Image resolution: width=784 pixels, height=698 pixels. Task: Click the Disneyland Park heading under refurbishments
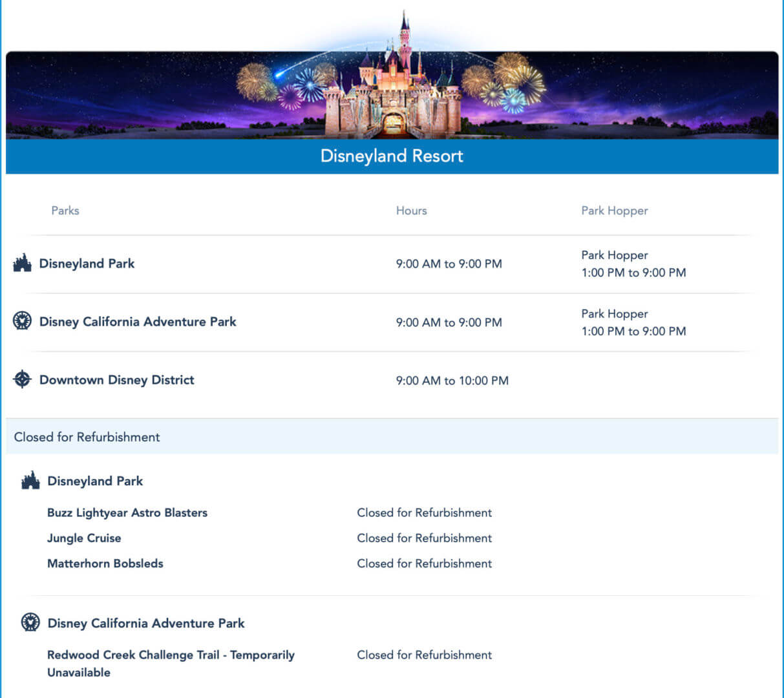pyautogui.click(x=95, y=481)
